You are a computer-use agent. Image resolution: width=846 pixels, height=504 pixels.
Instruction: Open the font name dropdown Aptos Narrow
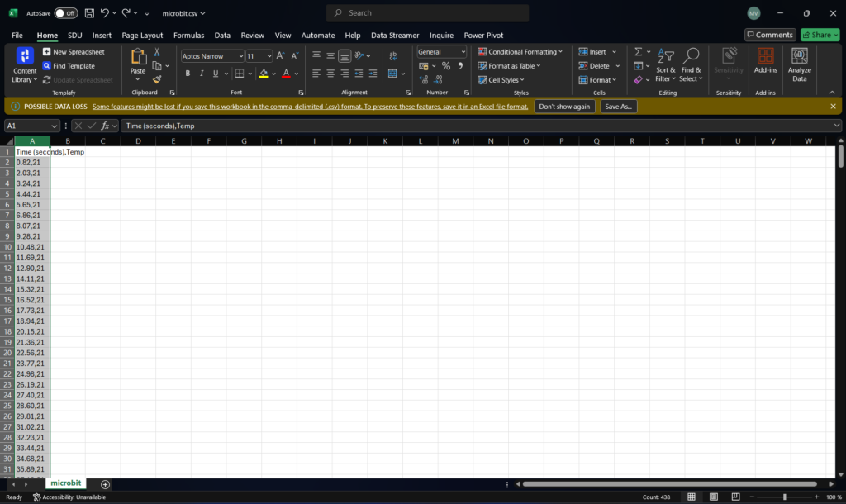click(240, 56)
